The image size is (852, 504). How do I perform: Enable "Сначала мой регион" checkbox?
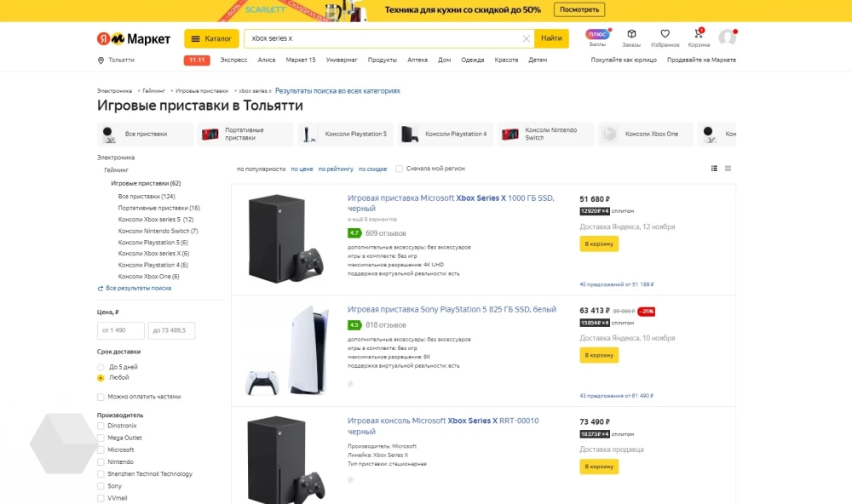[x=400, y=169]
